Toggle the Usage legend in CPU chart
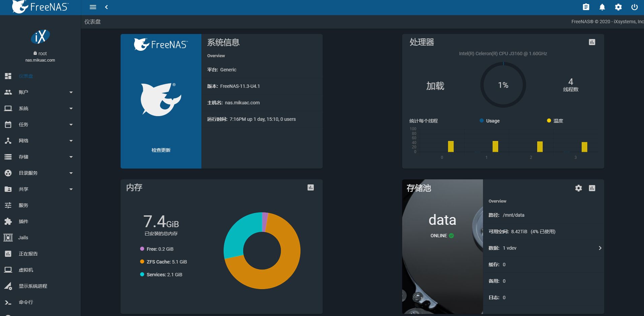Image resolution: width=644 pixels, height=316 pixels. (490, 121)
